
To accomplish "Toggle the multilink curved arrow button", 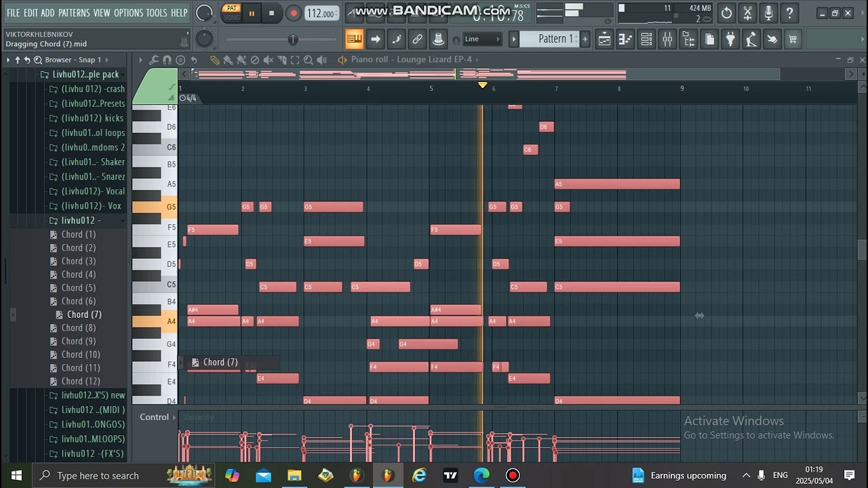I will pos(397,39).
